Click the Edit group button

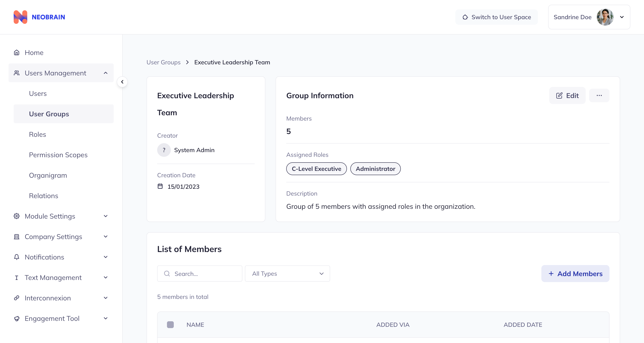(567, 95)
